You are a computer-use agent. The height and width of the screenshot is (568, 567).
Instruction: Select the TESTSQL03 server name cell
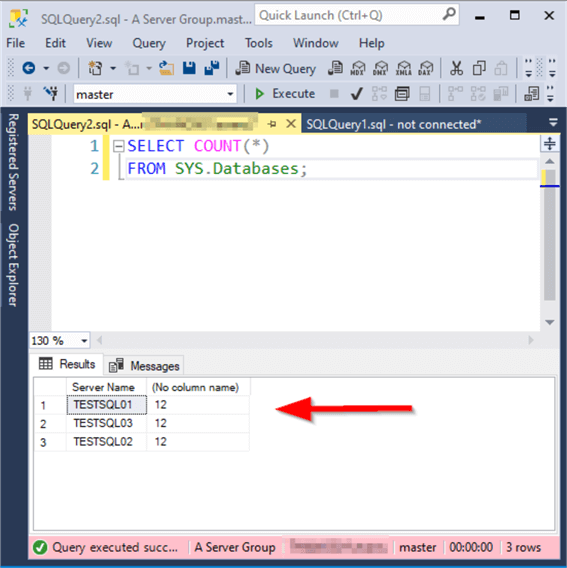pos(107,423)
